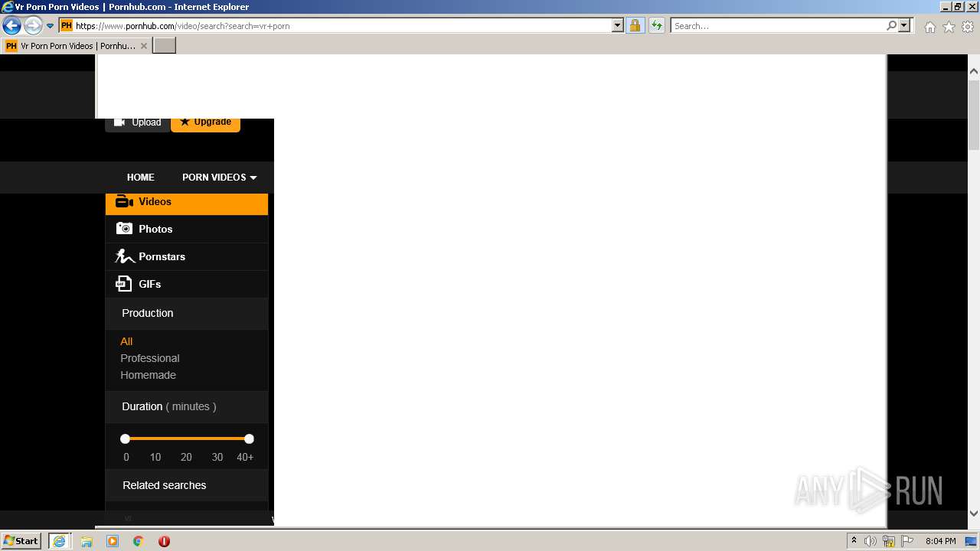
Task: Click the magnifier search icon
Action: 891,26
